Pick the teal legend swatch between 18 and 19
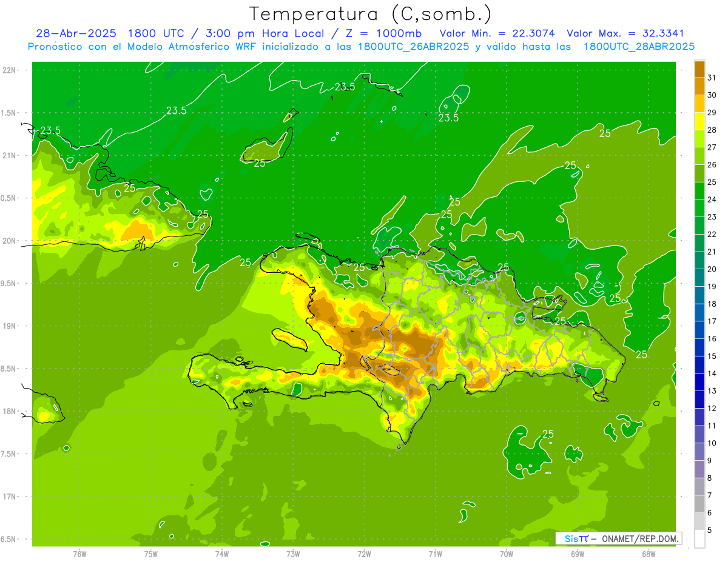 pos(699,295)
